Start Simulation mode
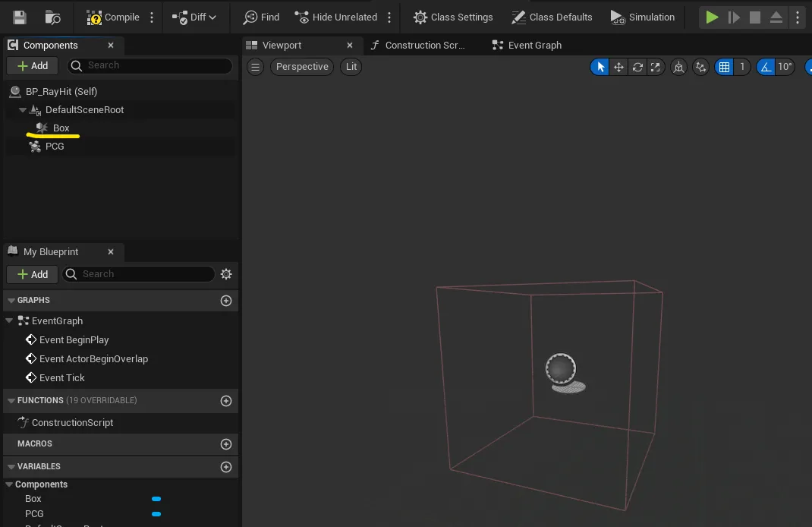This screenshot has width=812, height=527. tap(643, 17)
